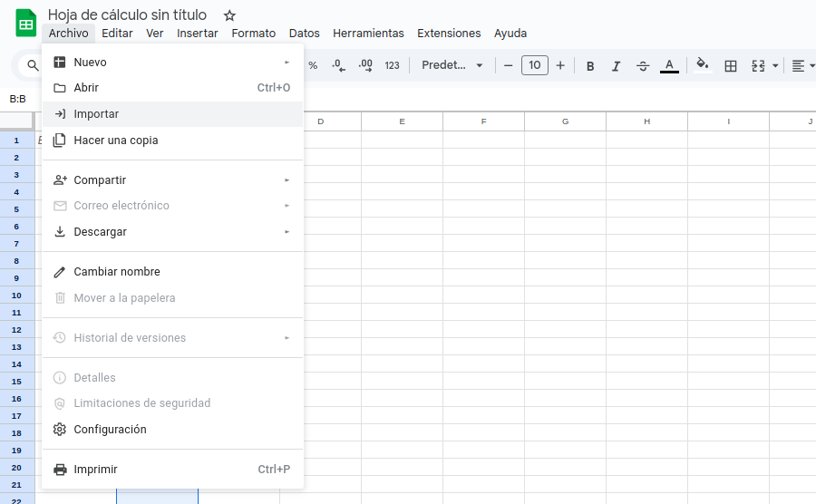
Task: Open the Predet... font dropdown
Action: 452,65
